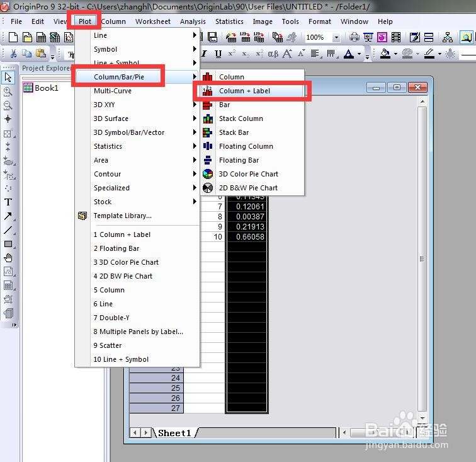The width and height of the screenshot is (476, 462).
Task: Increase font size with large A
Action: (287, 54)
